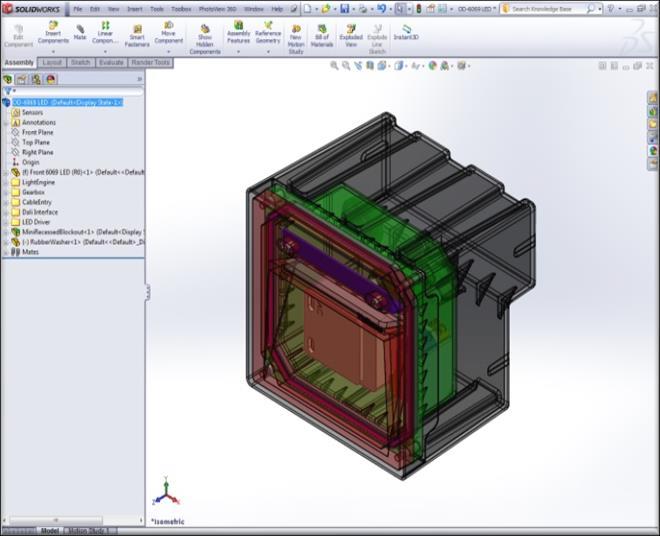
Task: Select the RubberWasher<1> component
Action: point(77,242)
